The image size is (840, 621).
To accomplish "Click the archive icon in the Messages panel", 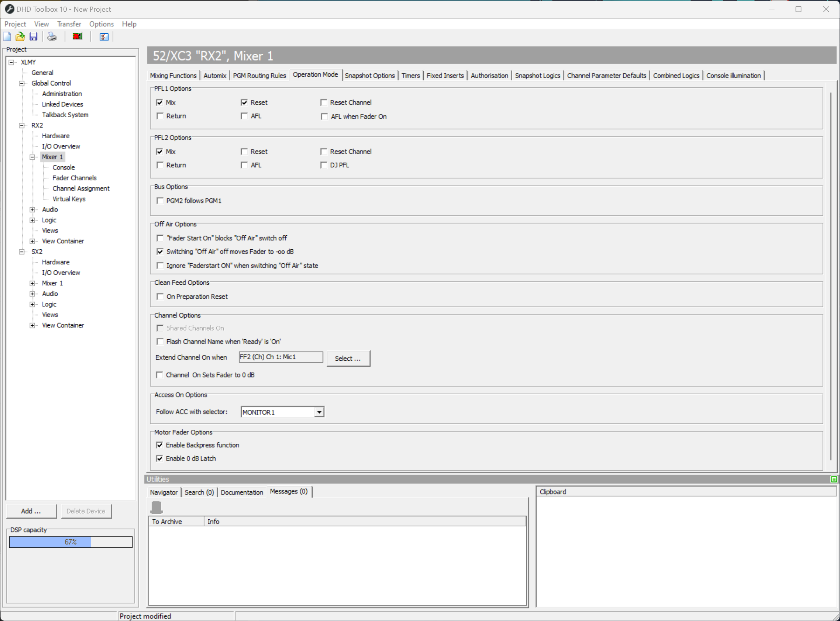I will pyautogui.click(x=157, y=507).
